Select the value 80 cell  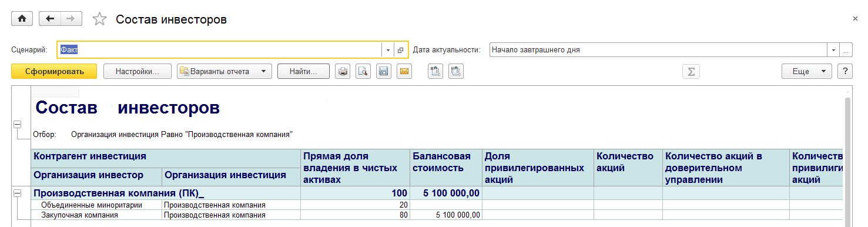coord(355,215)
